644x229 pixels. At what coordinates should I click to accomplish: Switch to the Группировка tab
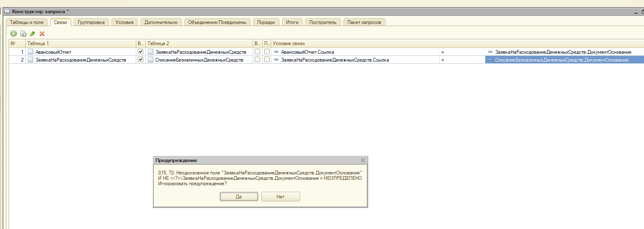point(91,22)
